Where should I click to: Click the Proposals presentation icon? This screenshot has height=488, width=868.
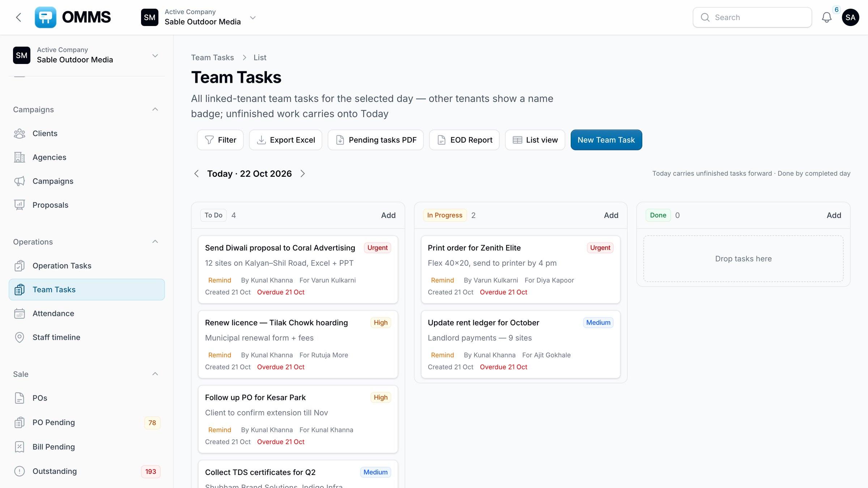[20, 205]
